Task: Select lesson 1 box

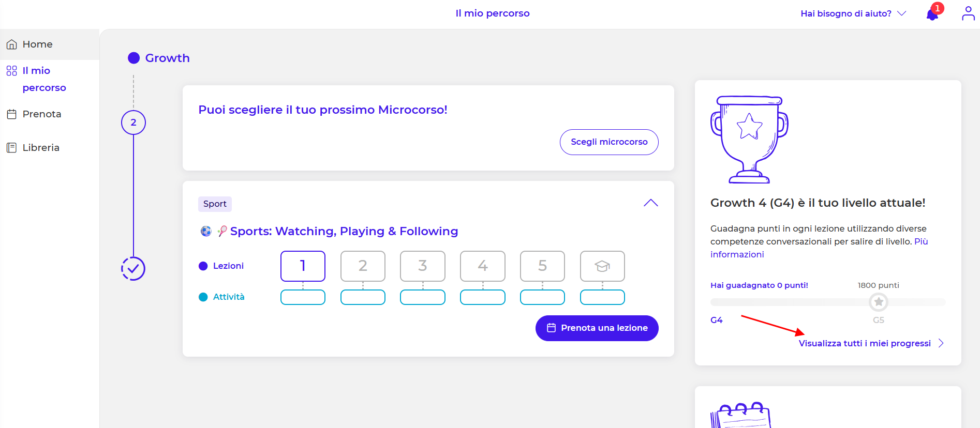Action: [303, 266]
